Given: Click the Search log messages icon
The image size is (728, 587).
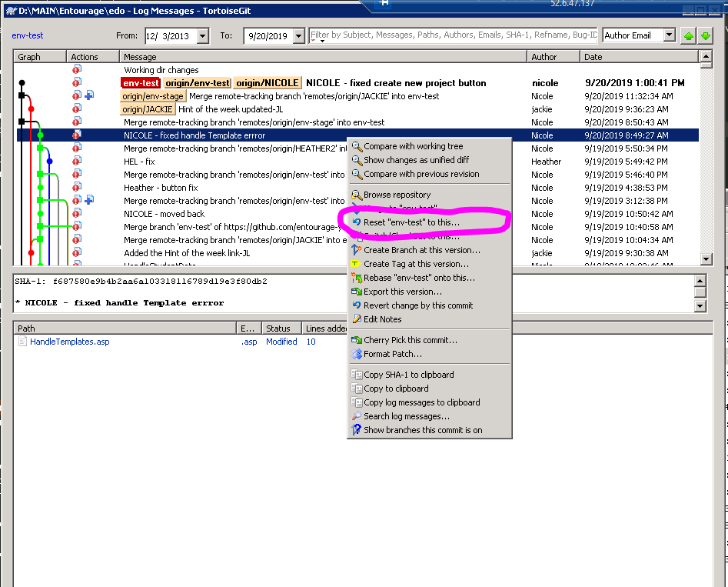Looking at the screenshot, I should point(357,416).
